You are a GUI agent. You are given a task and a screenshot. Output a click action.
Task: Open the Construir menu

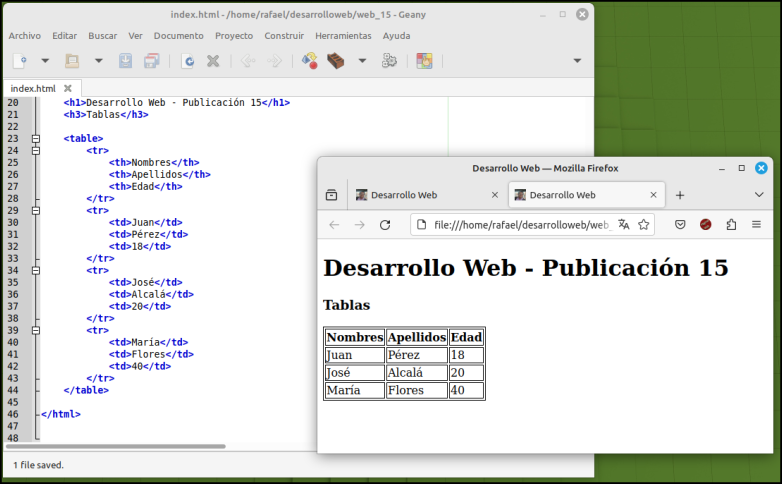pyautogui.click(x=284, y=36)
